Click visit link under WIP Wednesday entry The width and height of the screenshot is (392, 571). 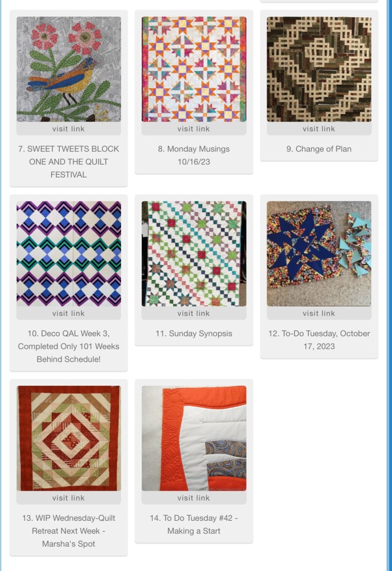coord(69,498)
